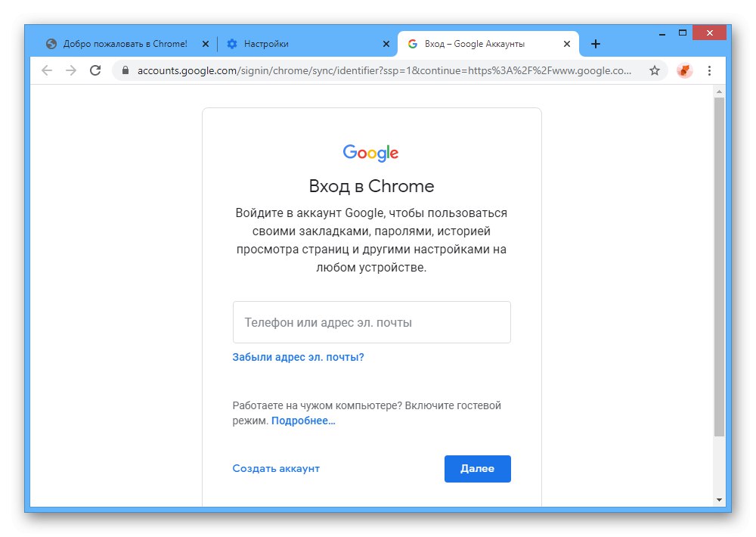756x537 pixels.
Task: Click the Далее button
Action: [477, 468]
